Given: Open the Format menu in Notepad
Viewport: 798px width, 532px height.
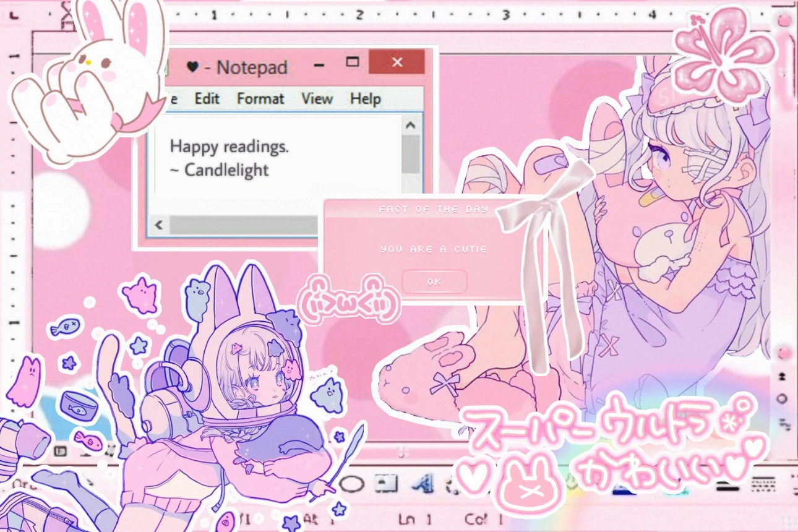Looking at the screenshot, I should point(260,99).
